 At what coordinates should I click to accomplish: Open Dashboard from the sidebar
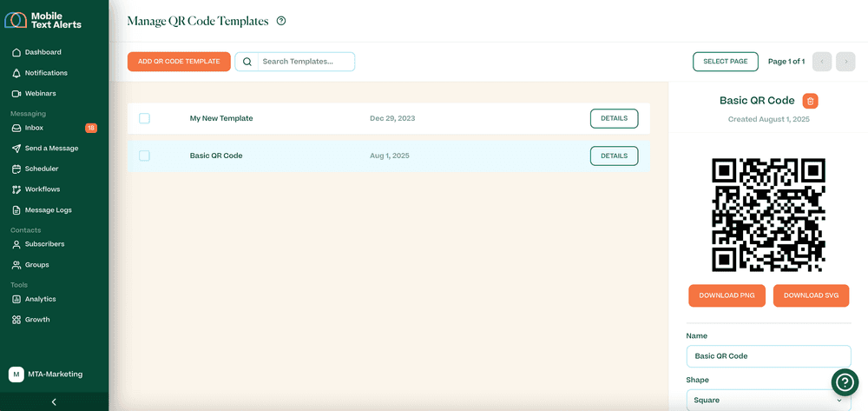click(43, 53)
